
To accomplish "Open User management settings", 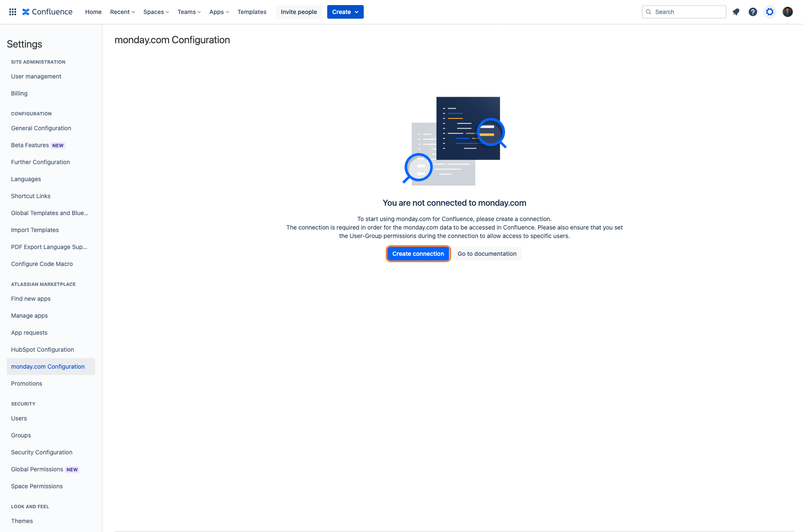I will (x=51, y=76).
